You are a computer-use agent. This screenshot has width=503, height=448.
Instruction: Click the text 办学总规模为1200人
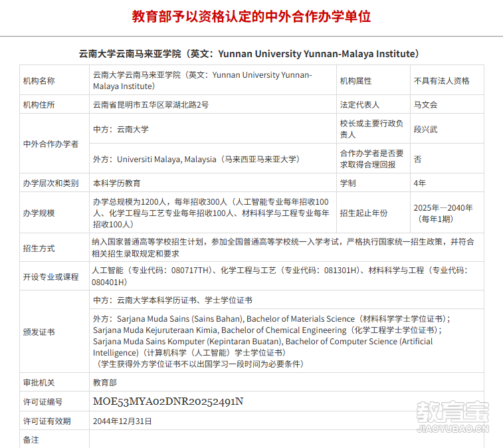tap(130, 202)
